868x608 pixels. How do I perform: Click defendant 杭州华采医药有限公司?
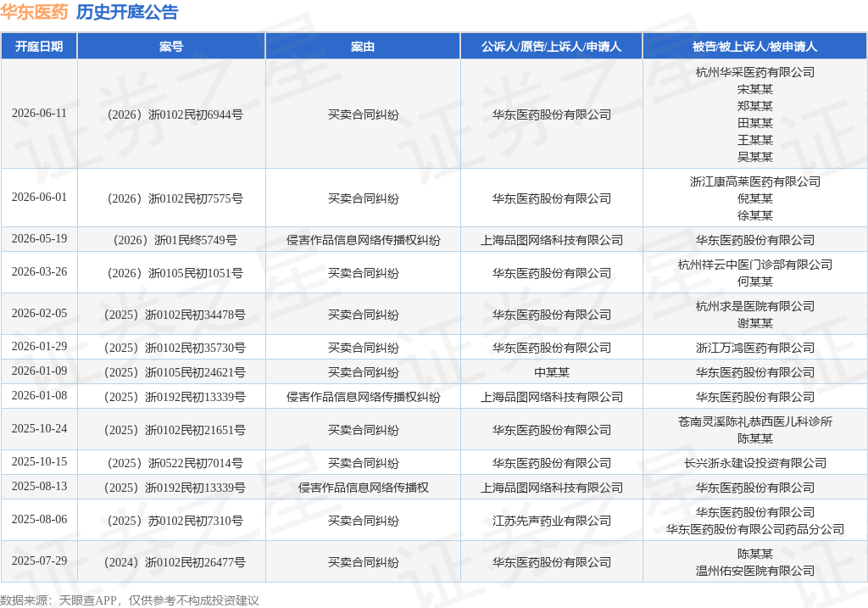(x=755, y=72)
